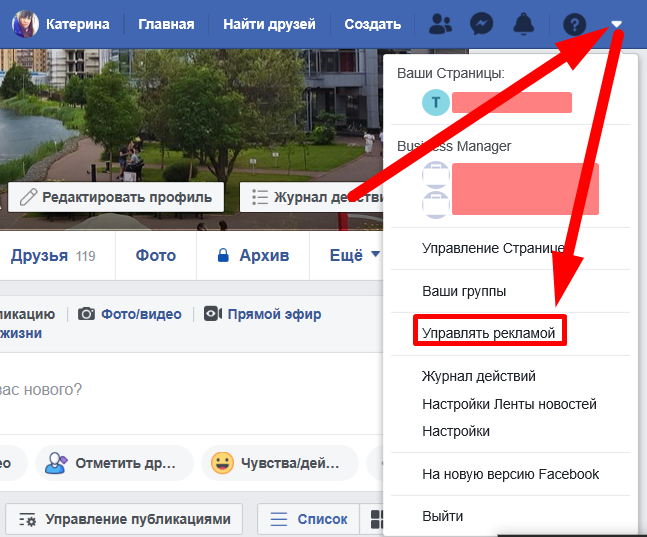Click the filter icon in Управление публикациями
Image resolution: width=647 pixels, height=537 pixels.
(28, 519)
